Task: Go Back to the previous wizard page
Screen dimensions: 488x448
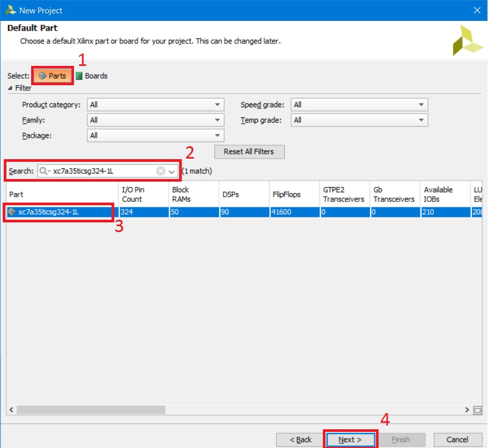Action: pos(300,440)
